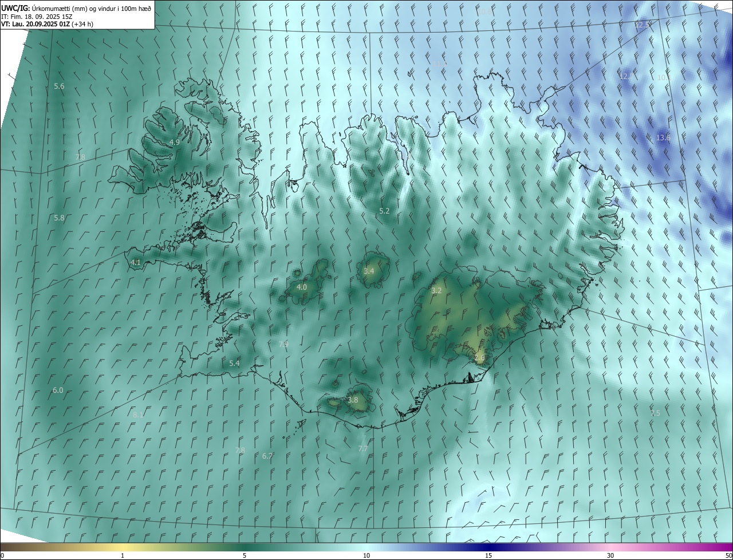
Task: Click the 4.0 value label on the glacier
Action: click(x=302, y=287)
